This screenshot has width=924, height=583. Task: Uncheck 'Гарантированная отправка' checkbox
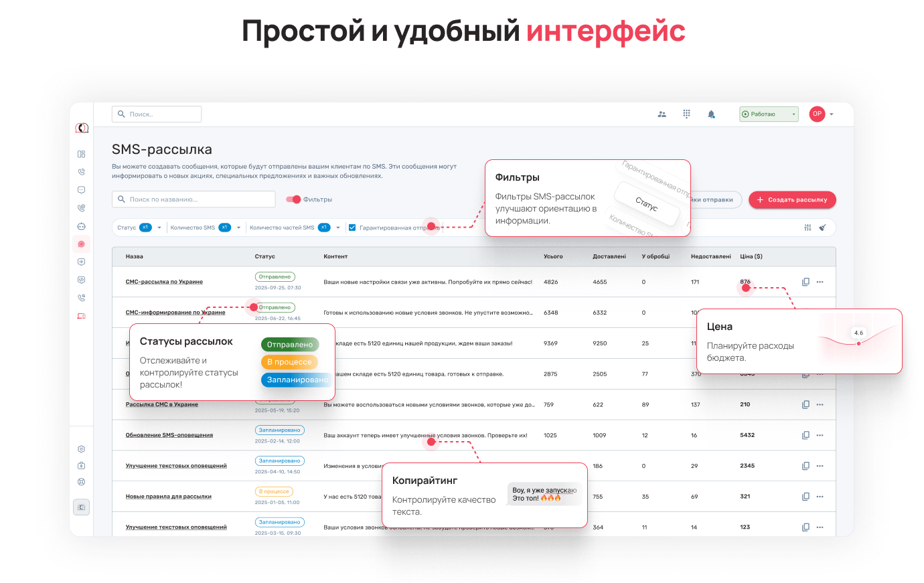[x=352, y=228]
